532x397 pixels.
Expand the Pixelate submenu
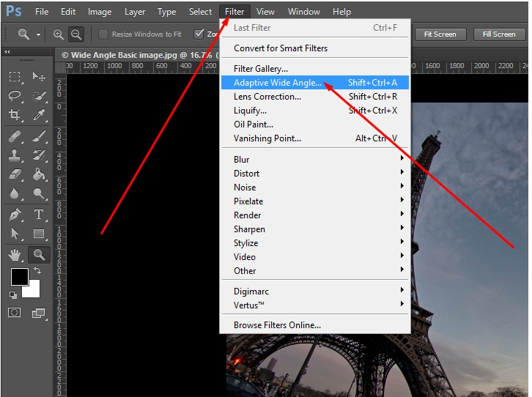click(x=315, y=201)
